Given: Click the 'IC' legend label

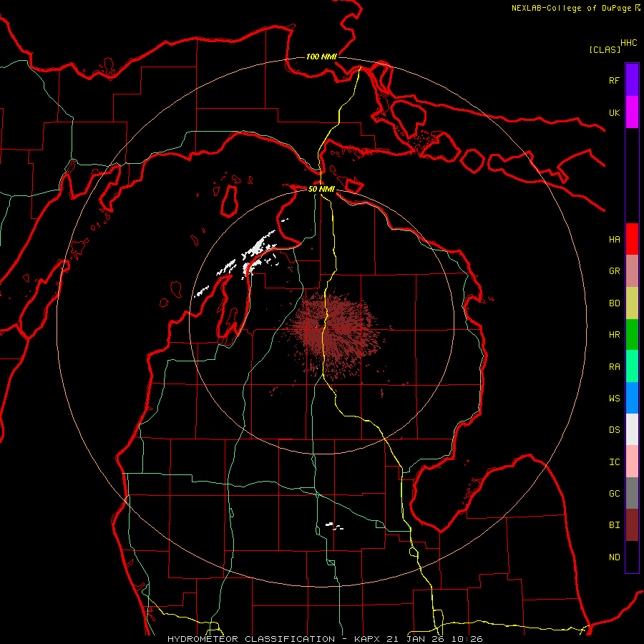Looking at the screenshot, I should tap(614, 462).
